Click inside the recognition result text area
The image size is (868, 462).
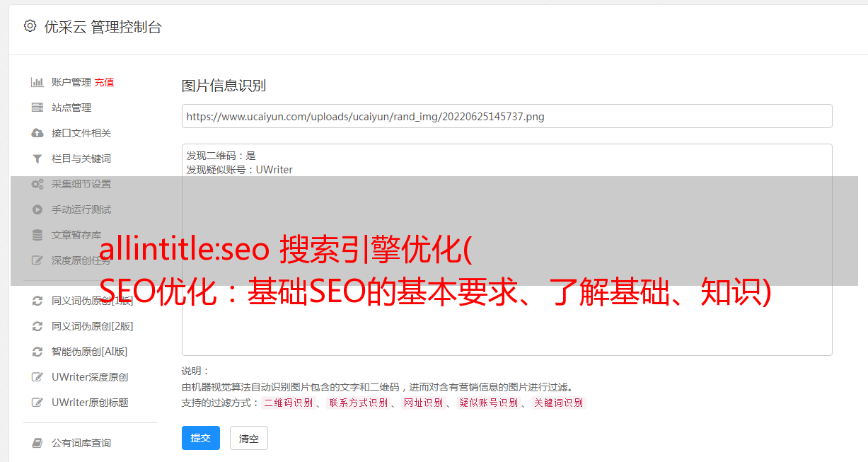[x=507, y=249]
